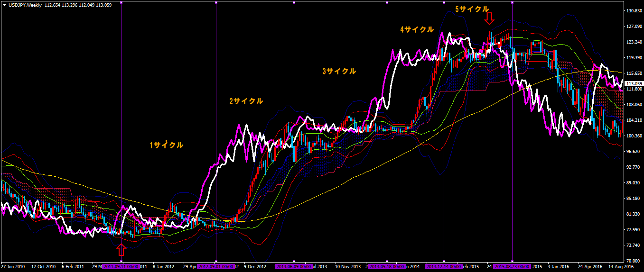Image resolution: width=644 pixels, height=272 pixels.
Task: Select the 4サイクル chart label
Action: tap(417, 29)
